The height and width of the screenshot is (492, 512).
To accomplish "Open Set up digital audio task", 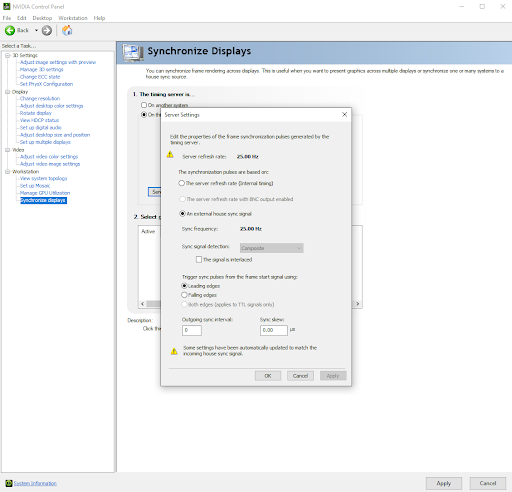I will [x=41, y=127].
